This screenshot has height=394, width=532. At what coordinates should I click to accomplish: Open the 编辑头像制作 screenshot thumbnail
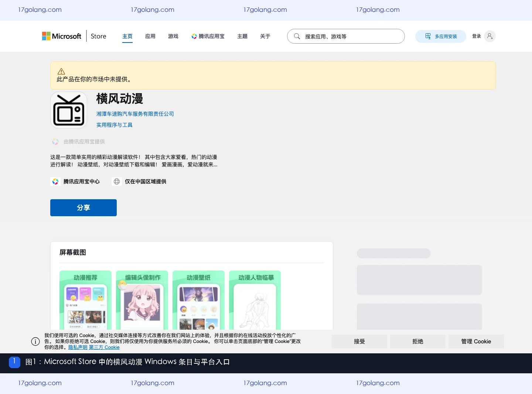[x=142, y=300]
